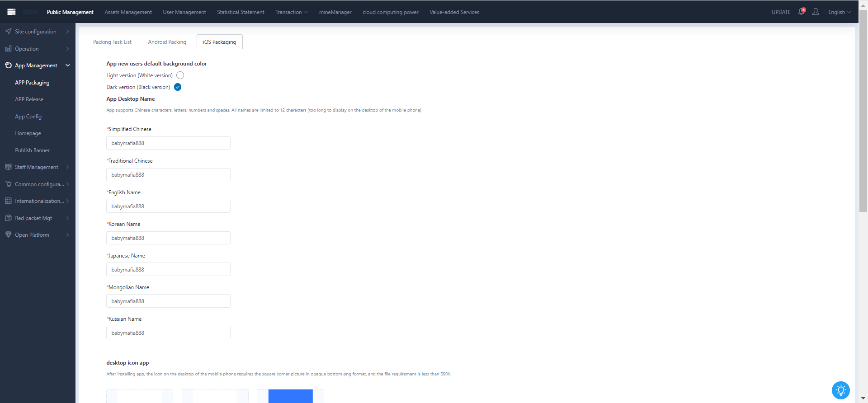Click the Staff Management list icon
Image resolution: width=868 pixels, height=403 pixels.
click(x=8, y=167)
